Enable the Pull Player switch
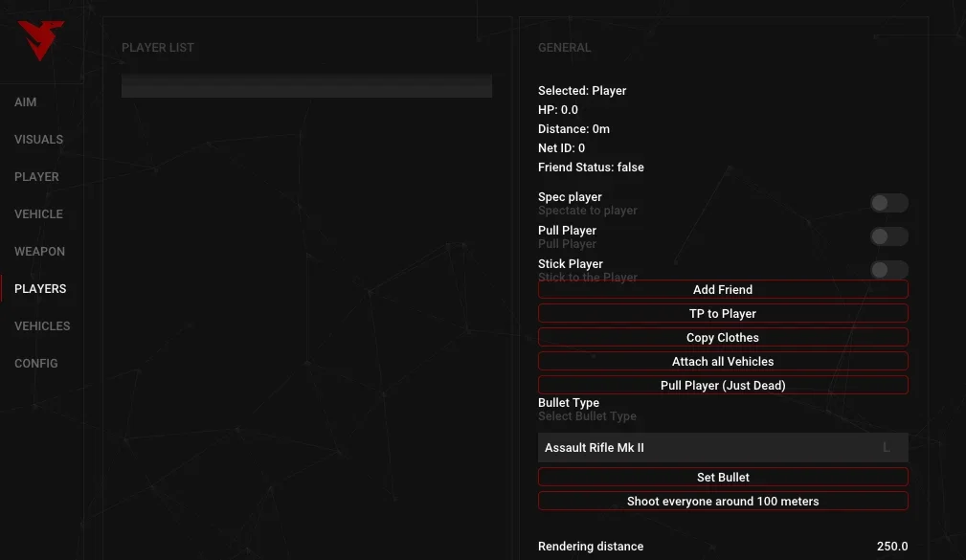The width and height of the screenshot is (966, 560). (x=889, y=236)
